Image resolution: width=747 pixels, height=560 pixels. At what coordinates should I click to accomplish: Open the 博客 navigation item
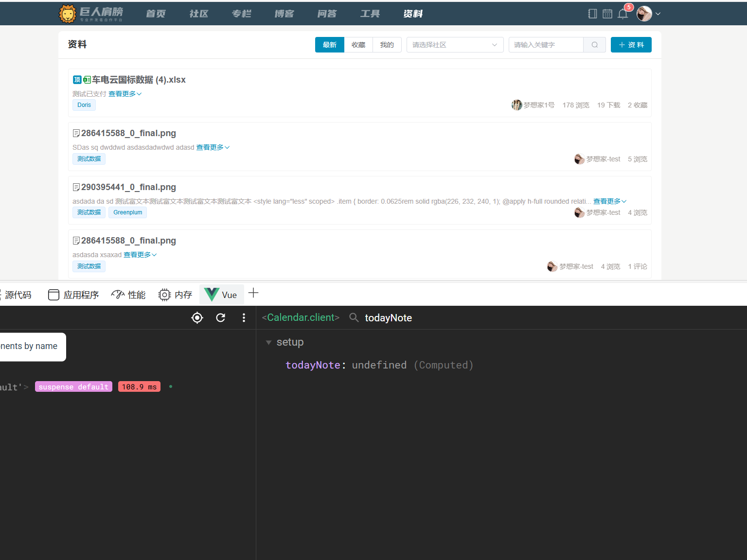(284, 14)
